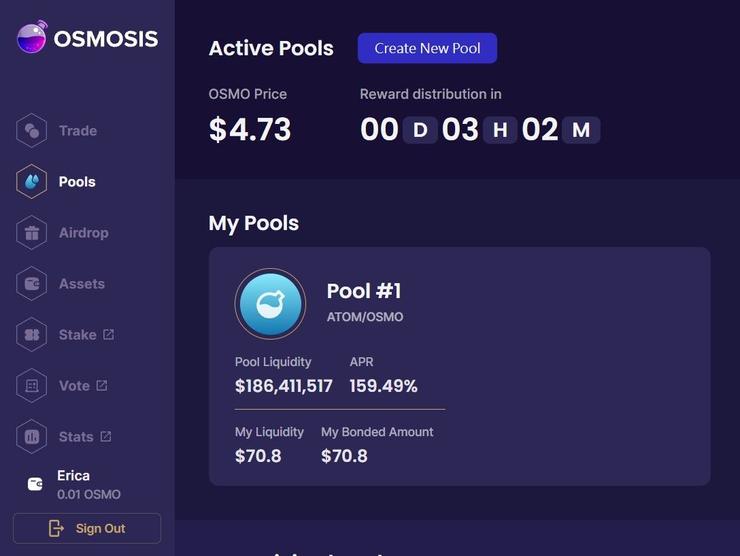Open the Stake hexagon icon

(32, 335)
